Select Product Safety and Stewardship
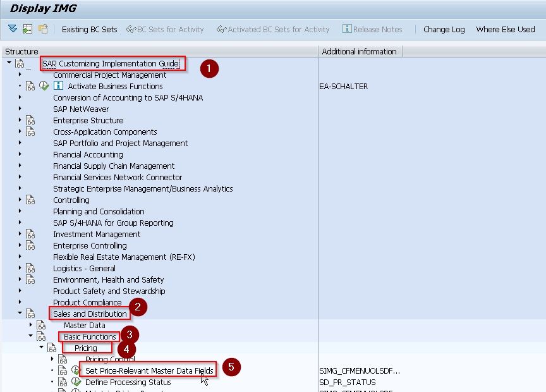The image size is (546, 392). click(109, 291)
